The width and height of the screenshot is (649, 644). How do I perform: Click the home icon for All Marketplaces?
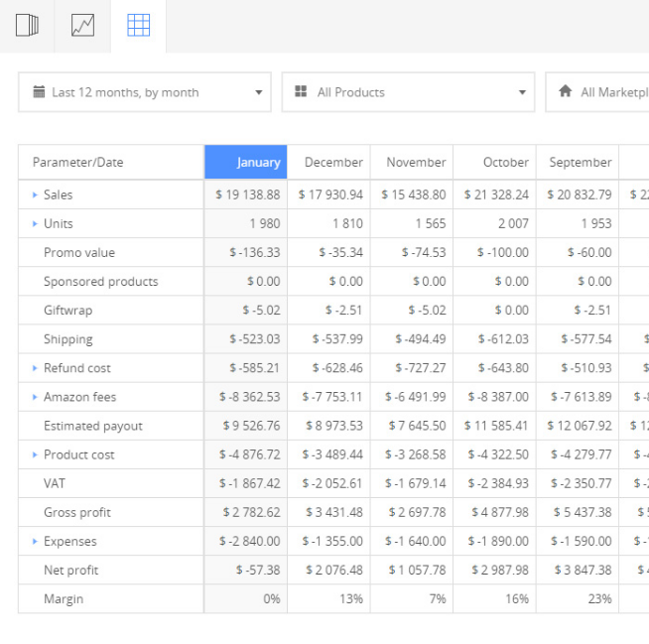click(x=565, y=91)
